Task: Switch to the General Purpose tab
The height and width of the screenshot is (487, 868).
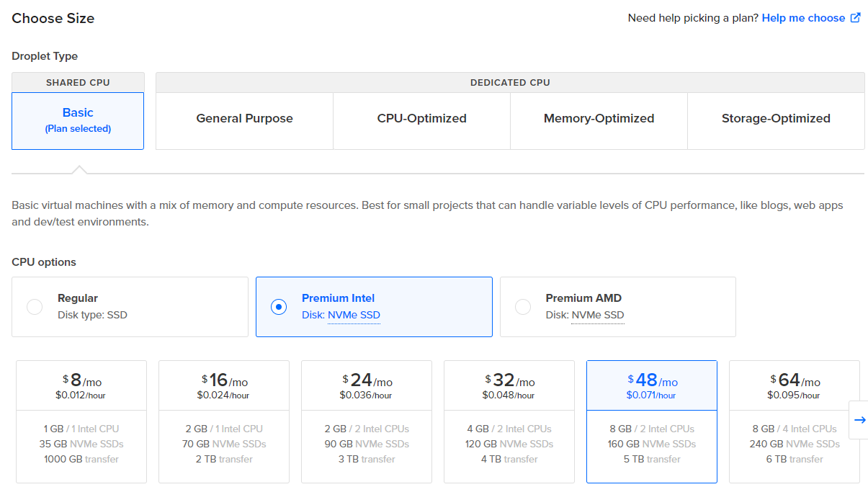Action: tap(243, 117)
